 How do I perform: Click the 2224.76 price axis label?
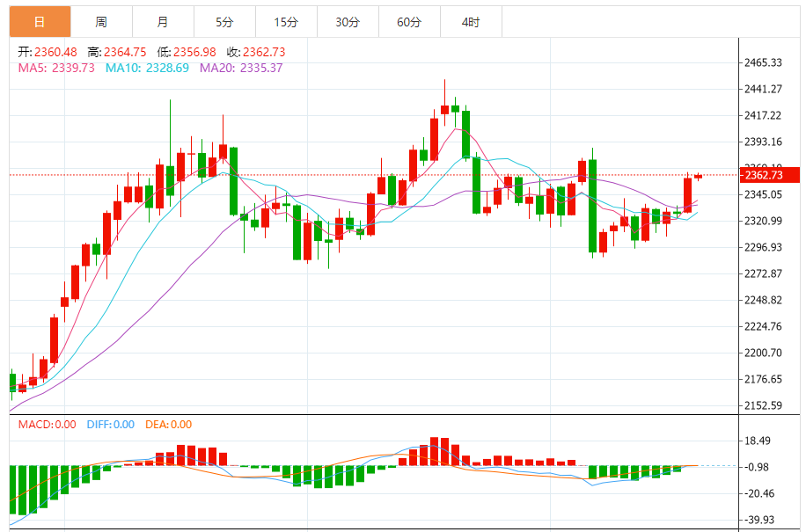point(764,326)
